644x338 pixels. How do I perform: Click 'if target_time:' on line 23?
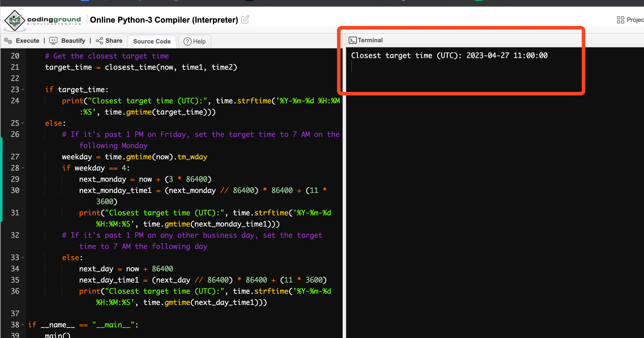coord(77,90)
